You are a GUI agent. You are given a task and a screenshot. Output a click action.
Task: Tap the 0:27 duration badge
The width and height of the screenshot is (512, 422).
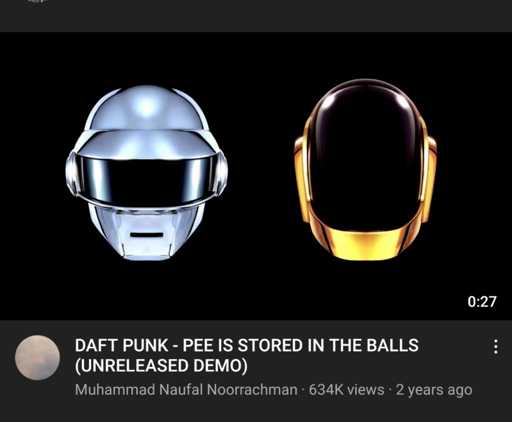[x=482, y=301]
